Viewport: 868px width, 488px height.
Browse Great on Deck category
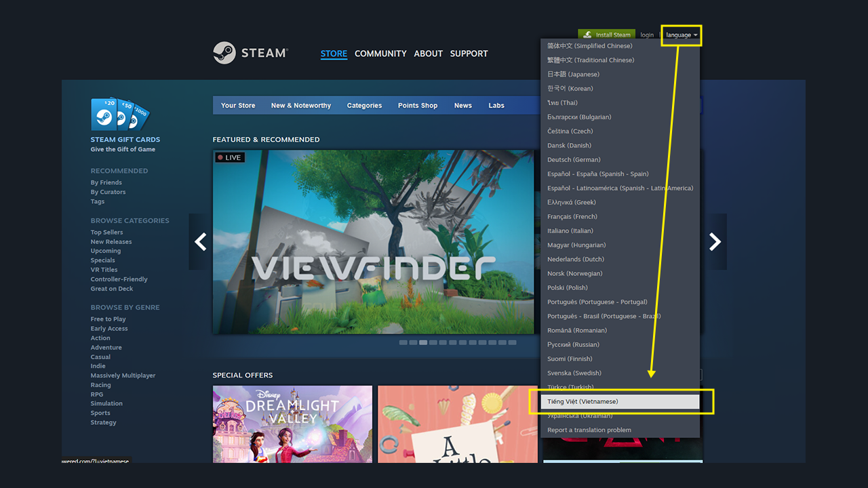coord(112,289)
